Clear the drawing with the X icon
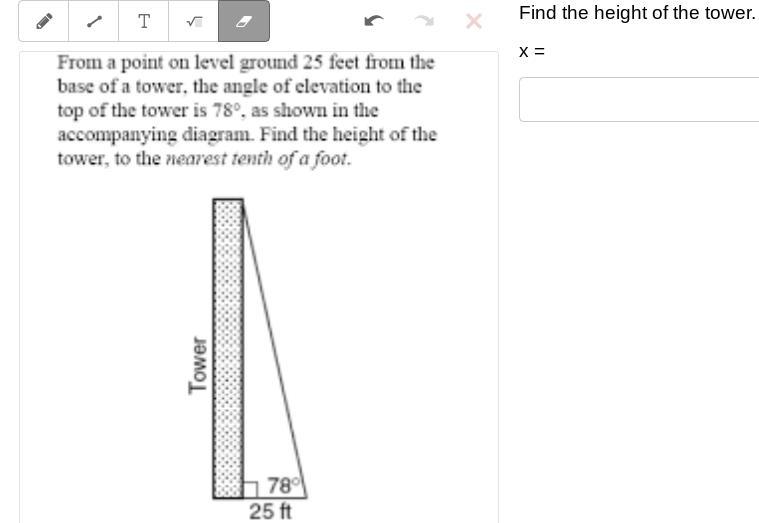Viewport: 759px width, 523px height. [473, 21]
